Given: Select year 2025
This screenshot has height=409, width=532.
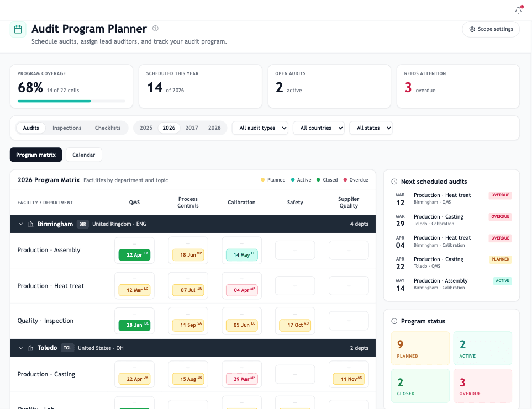Looking at the screenshot, I should point(146,128).
